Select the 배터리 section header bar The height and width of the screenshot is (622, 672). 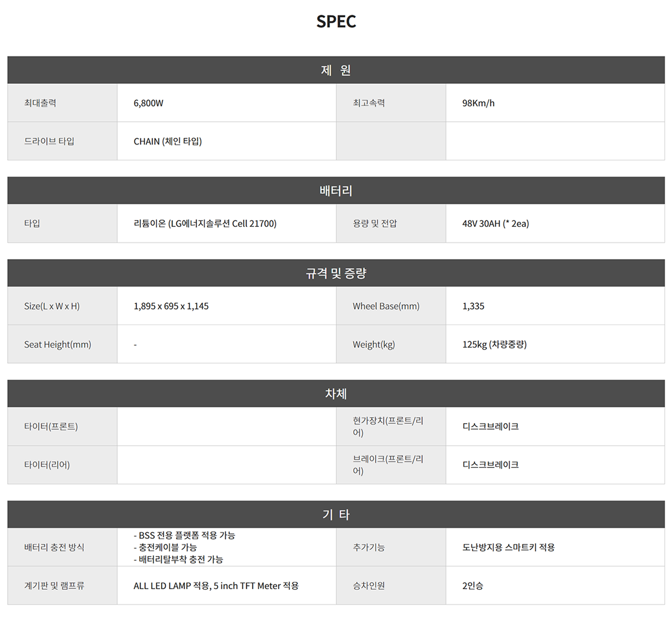click(336, 191)
